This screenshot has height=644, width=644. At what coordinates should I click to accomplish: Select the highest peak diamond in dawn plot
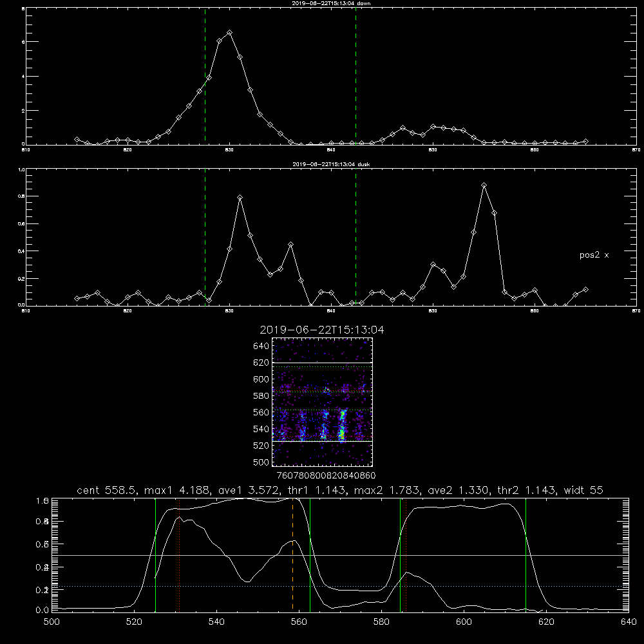tap(230, 32)
